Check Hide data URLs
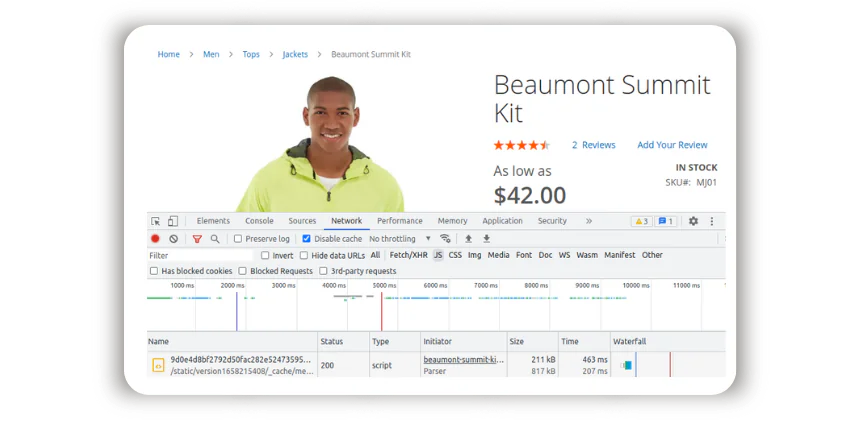Viewport: 853px width, 425px height. click(x=304, y=255)
